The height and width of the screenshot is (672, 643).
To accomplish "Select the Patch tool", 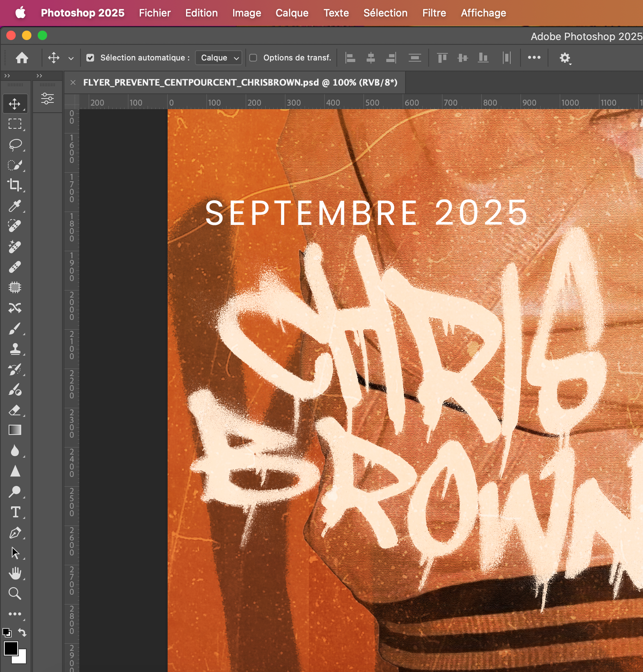I will [x=15, y=287].
